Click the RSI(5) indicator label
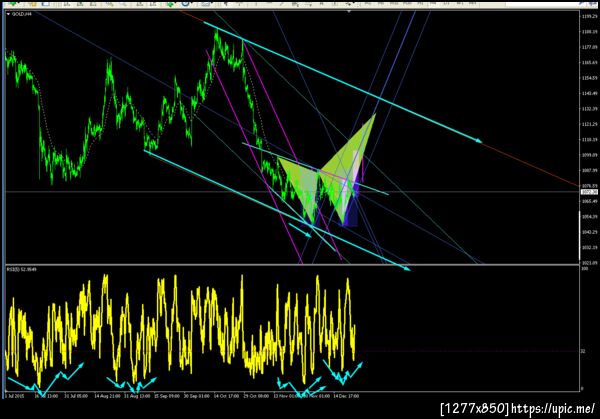This screenshot has height=419, width=600. 22,270
